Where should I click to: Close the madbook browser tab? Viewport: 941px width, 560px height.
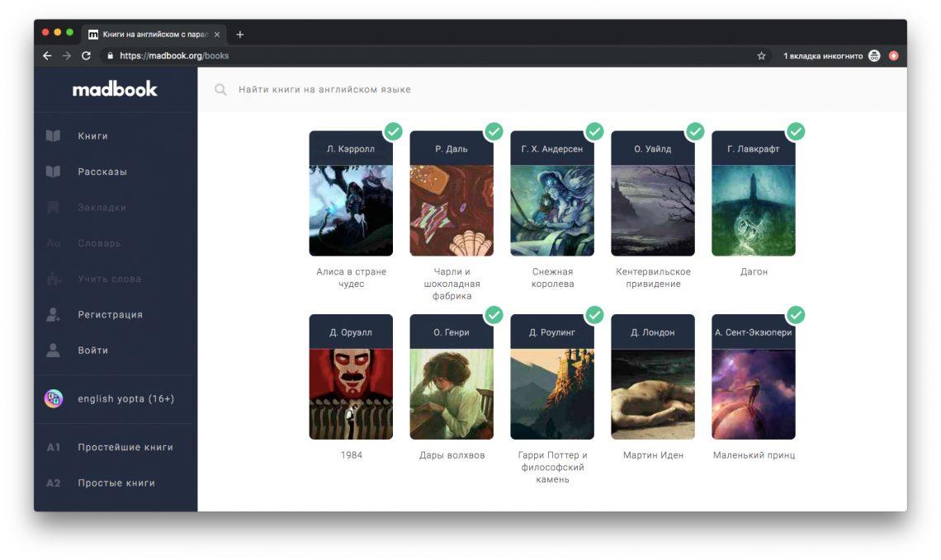coord(216,35)
